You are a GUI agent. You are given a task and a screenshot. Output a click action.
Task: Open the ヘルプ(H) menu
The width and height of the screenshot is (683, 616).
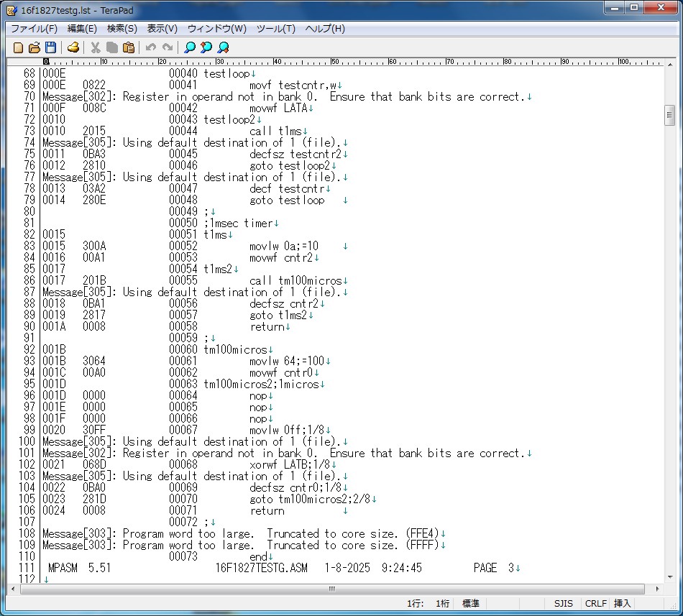point(325,29)
